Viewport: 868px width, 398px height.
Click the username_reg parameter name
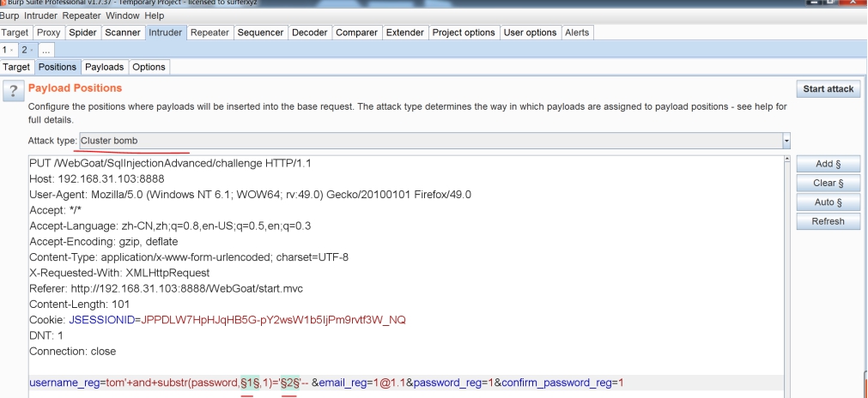(x=64, y=383)
